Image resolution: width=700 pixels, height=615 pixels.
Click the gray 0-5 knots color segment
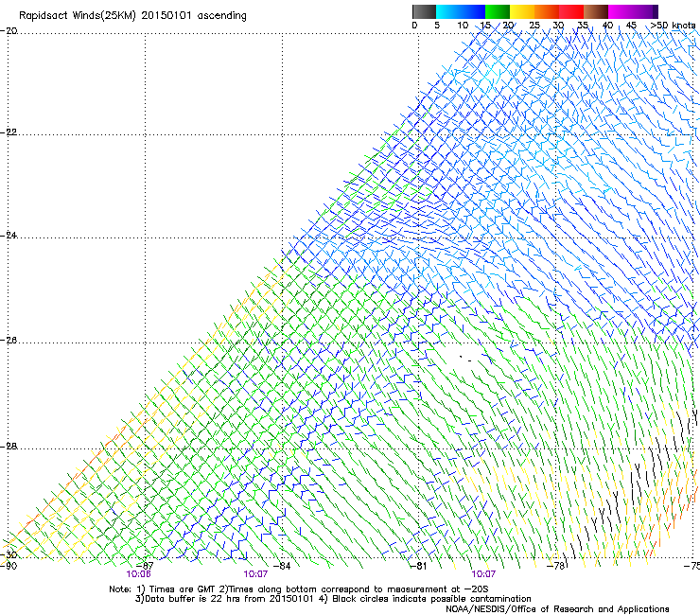(424, 11)
